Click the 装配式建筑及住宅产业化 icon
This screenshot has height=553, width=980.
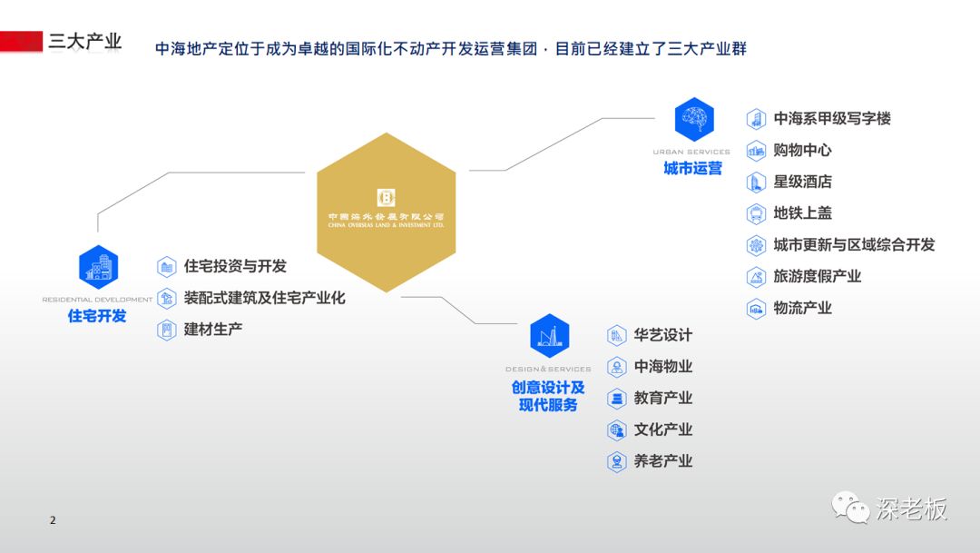pyautogui.click(x=166, y=298)
